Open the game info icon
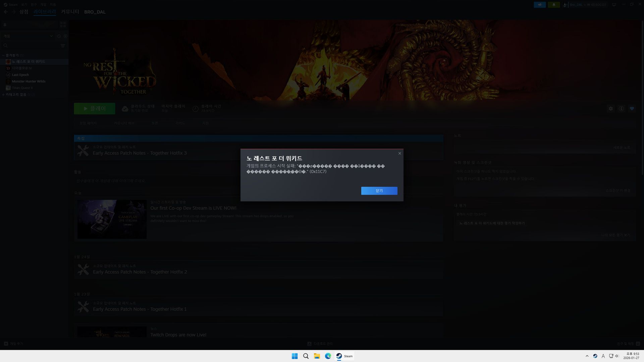The image size is (644, 362). click(621, 109)
